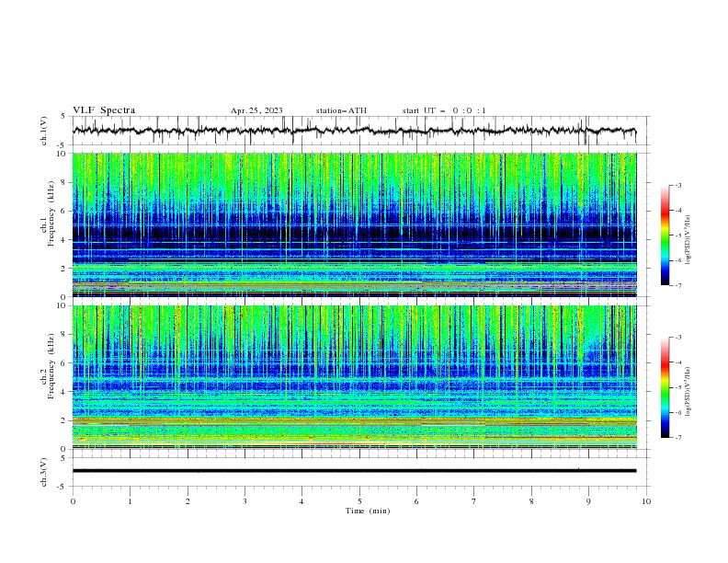Click the '-3' label on ch.1 colorbar
Viewport: 728px width, 563px height.
677,185
